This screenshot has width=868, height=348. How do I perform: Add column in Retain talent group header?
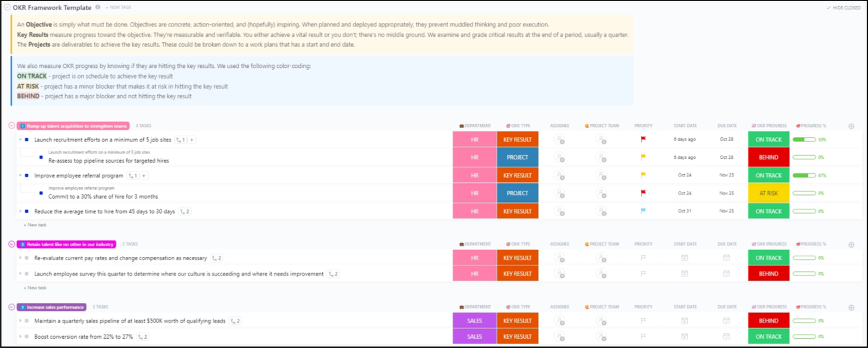pos(851,244)
